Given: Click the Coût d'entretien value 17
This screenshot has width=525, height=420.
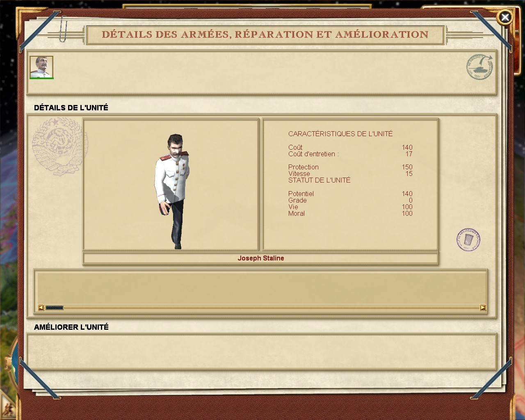Looking at the screenshot, I should click(410, 154).
